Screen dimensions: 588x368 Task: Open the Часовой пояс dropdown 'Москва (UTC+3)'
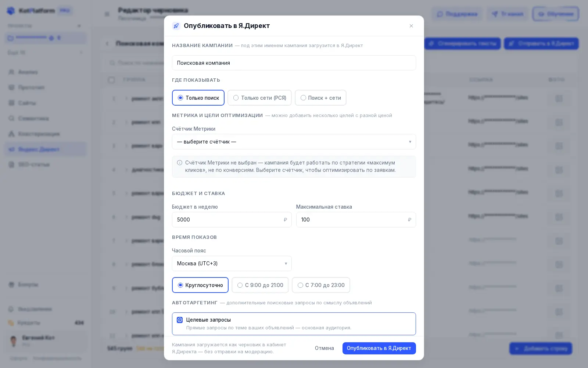[232, 263]
